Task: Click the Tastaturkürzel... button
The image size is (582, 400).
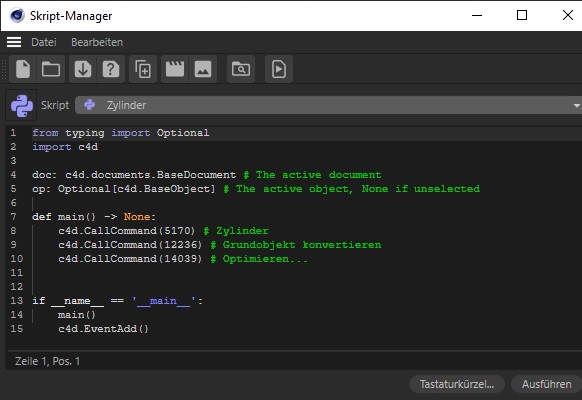Action: point(457,384)
